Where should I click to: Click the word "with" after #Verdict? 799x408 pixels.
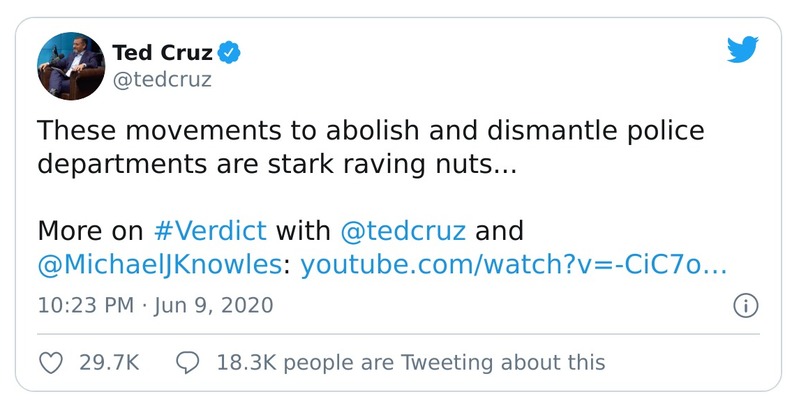tap(303, 231)
